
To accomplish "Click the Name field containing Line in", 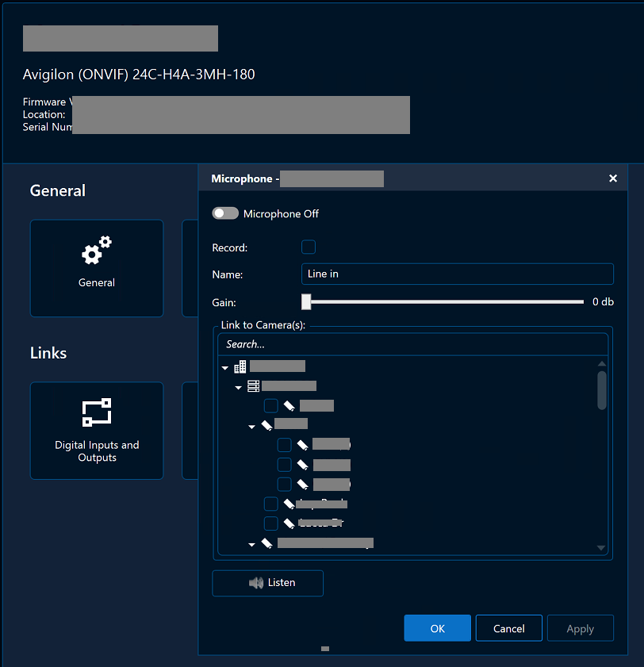I will pyautogui.click(x=457, y=274).
